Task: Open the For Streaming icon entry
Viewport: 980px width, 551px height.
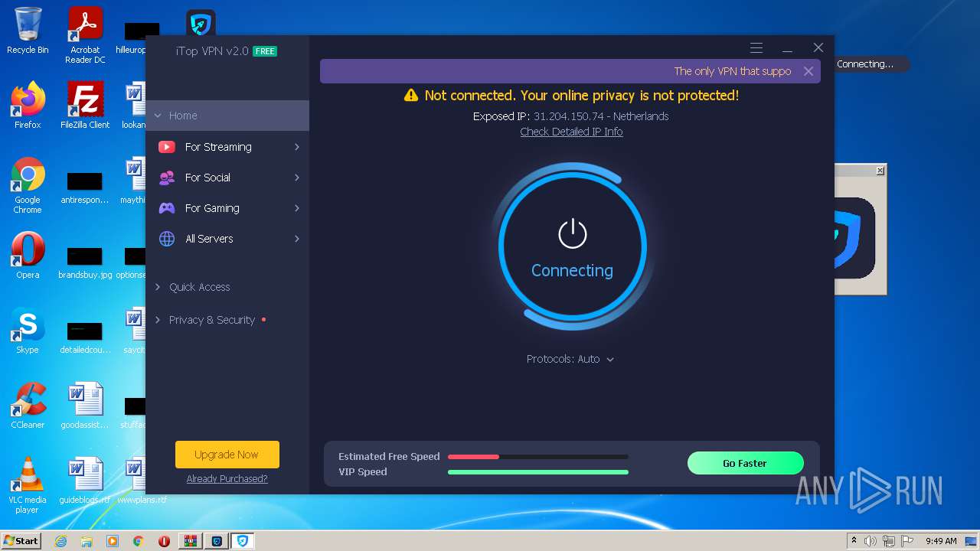Action: pos(167,147)
